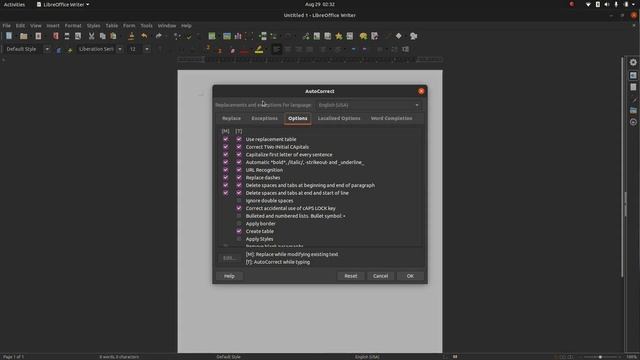This screenshot has width=640, height=360.
Task: Click the Insert Chart toolbar icon
Action: (x=238, y=36)
